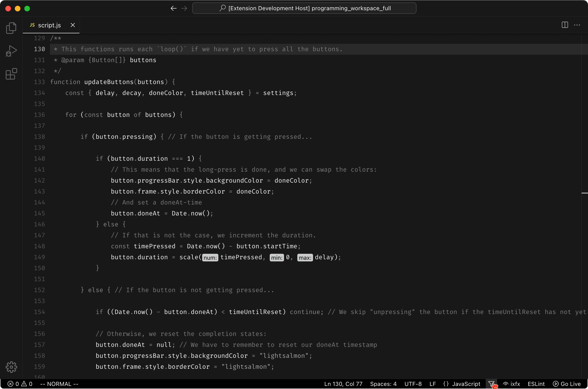The height and width of the screenshot is (389, 588).
Task: Click the -- NORMAL -- vim mode indicator
Action: point(59,384)
